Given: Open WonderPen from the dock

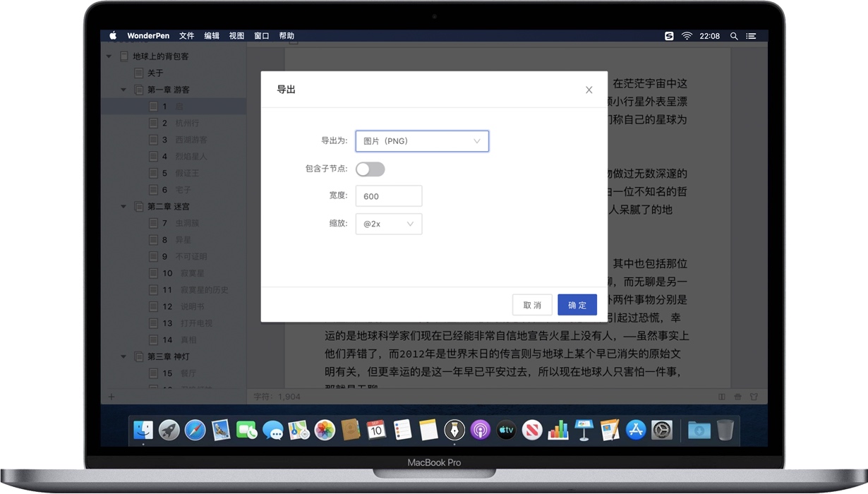Looking at the screenshot, I should click(454, 429).
